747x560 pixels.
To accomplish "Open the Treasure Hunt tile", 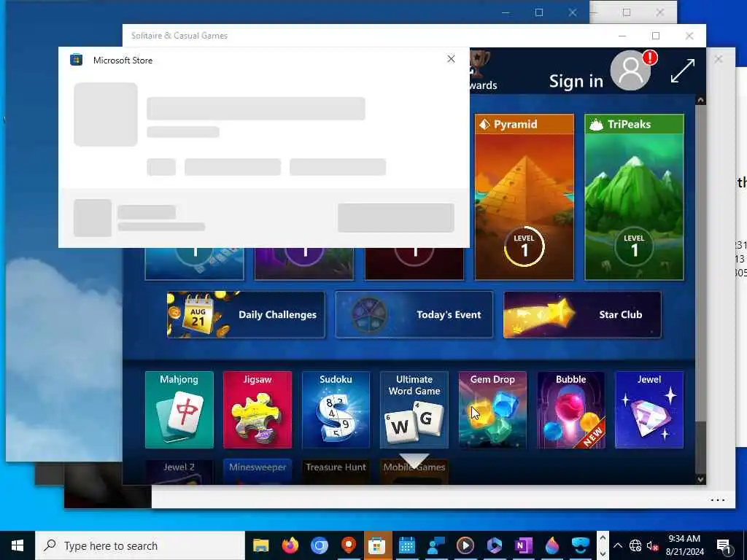I will point(336,472).
